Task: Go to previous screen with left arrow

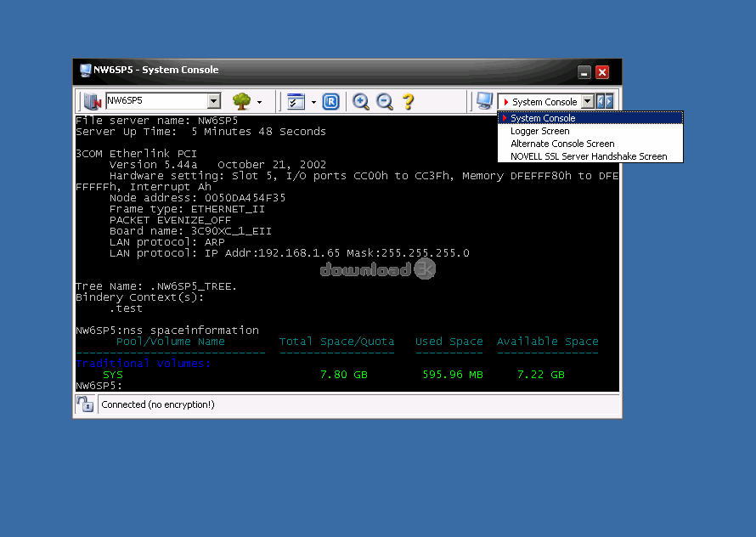Action: pyautogui.click(x=601, y=102)
